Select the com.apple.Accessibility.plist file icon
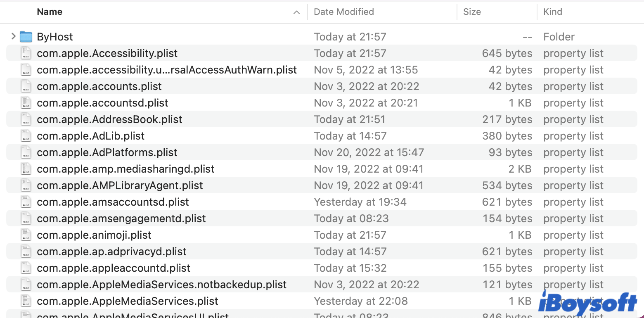This screenshot has width=644, height=318. pyautogui.click(x=26, y=53)
